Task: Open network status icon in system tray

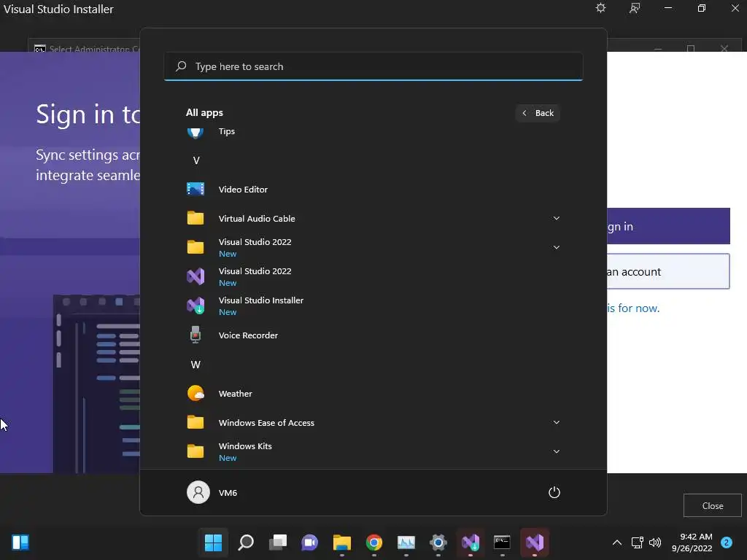Action: coord(637,542)
